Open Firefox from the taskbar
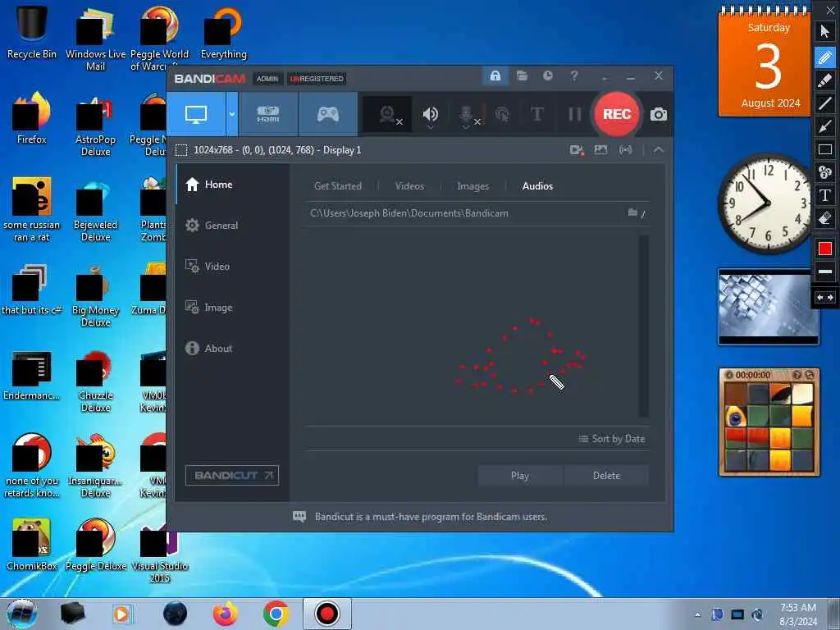840x630 pixels. click(x=226, y=614)
